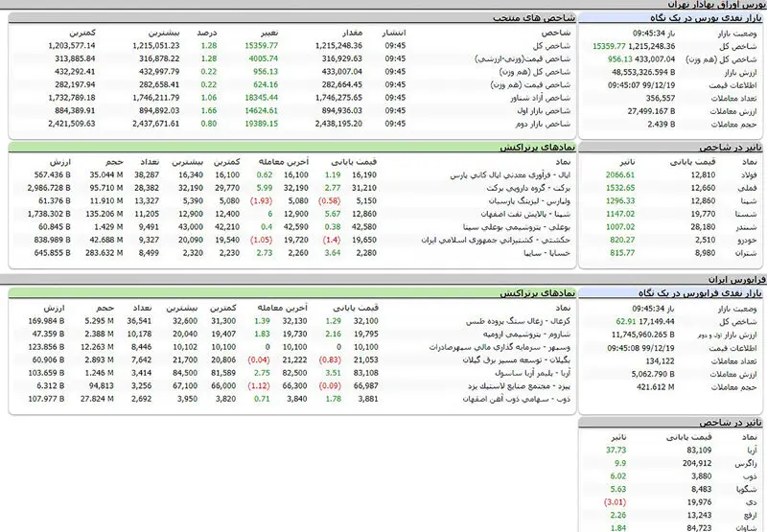
Task: Open the 'کزغال - زغال سنگ پروده طبس' symbol
Action: [x=518, y=321]
